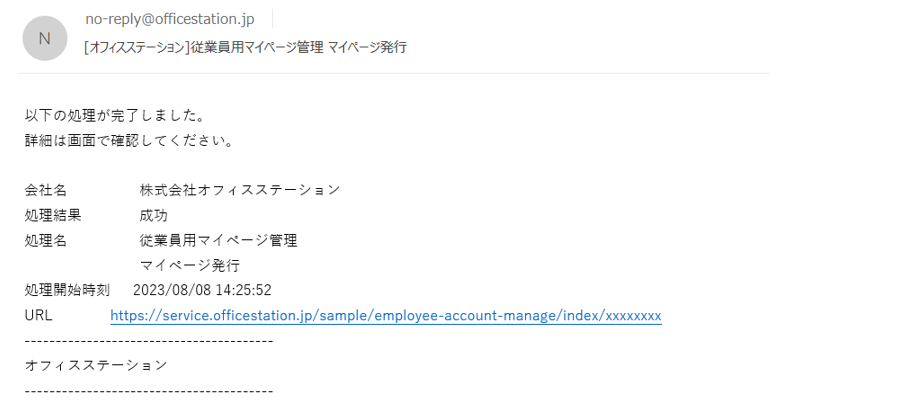Screen dimensions: 906x405
Task: Click the マイページ発行 line in body
Action: coord(190,266)
